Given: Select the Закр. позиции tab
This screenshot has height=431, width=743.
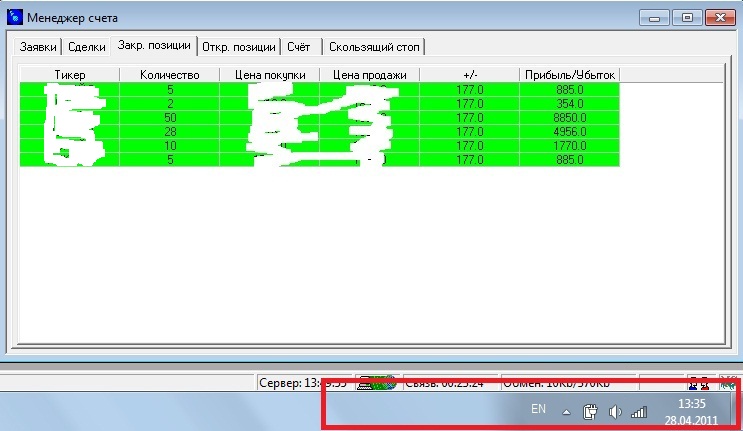Looking at the screenshot, I should pos(154,45).
